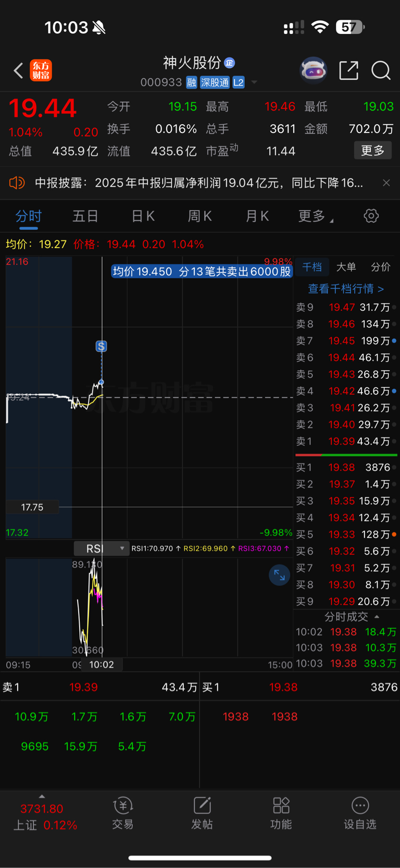Tap the 深股通 tag

point(215,82)
